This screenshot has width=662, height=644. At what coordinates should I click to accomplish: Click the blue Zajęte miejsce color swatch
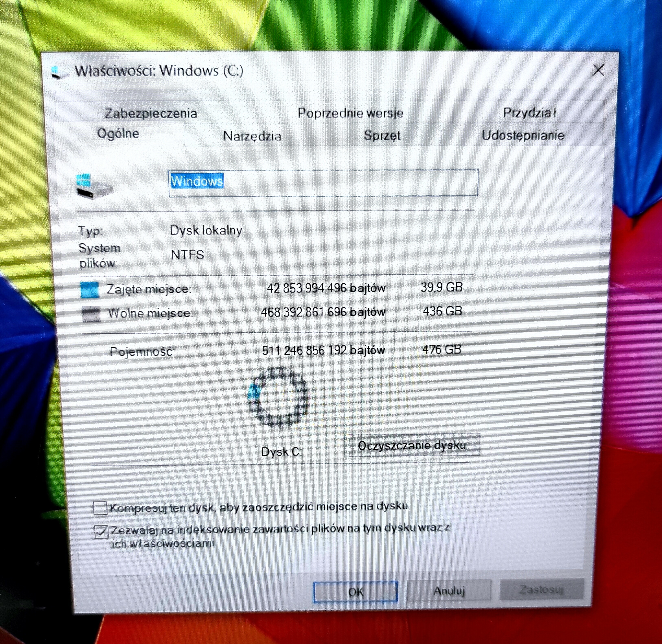90,289
